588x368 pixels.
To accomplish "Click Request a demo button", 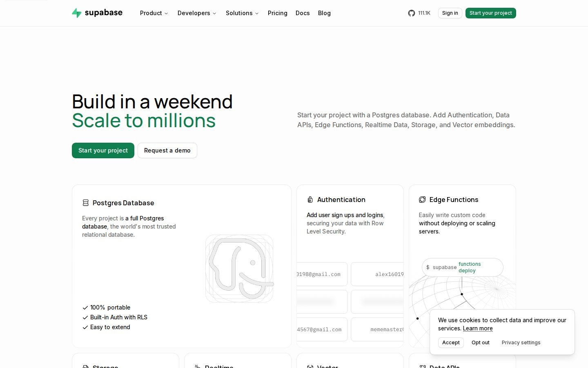I will [167, 150].
